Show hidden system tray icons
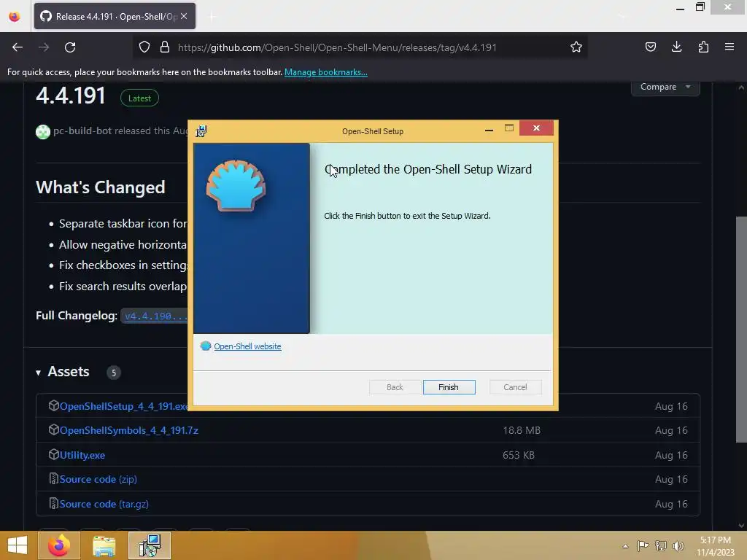The height and width of the screenshot is (560, 747). pos(625,546)
